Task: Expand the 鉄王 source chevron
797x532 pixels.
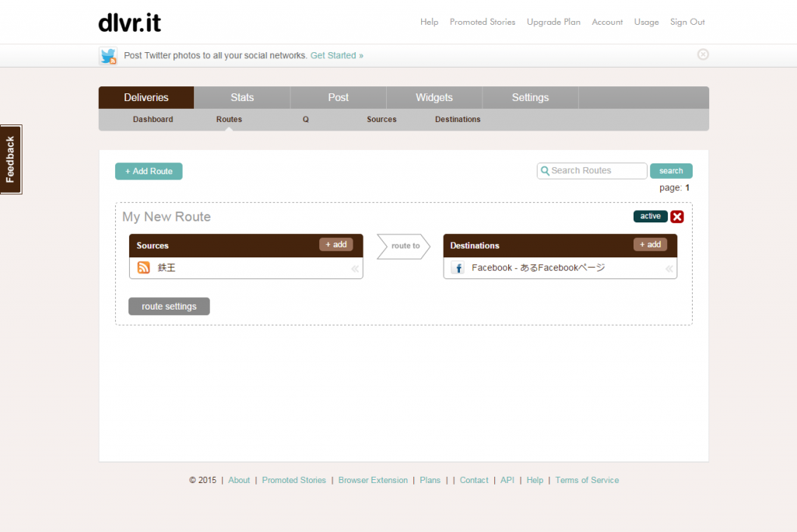Action: (x=355, y=269)
